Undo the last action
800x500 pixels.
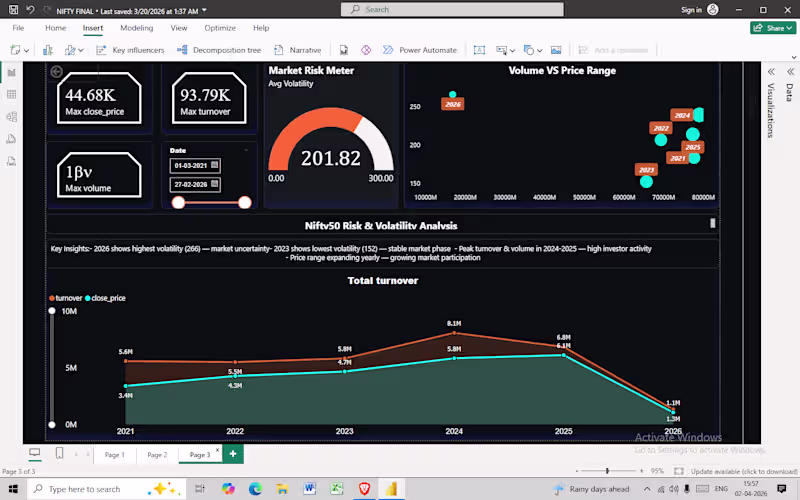(x=30, y=10)
